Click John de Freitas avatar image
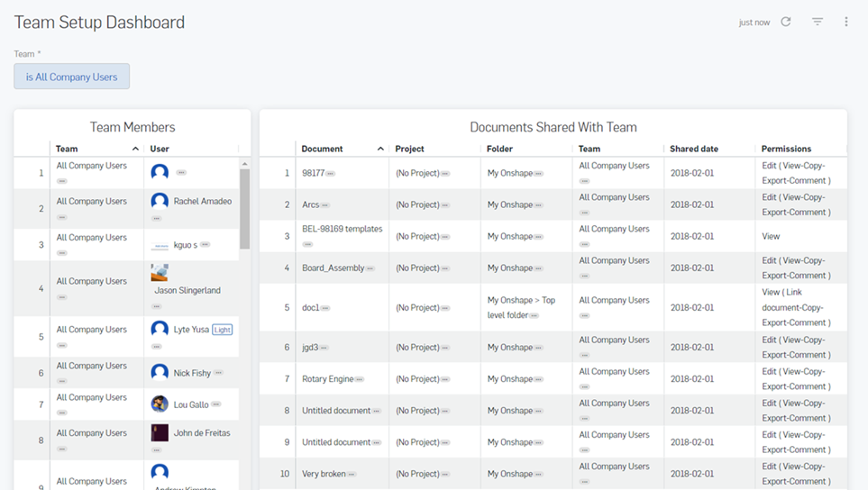This screenshot has height=490, width=868. (x=160, y=433)
